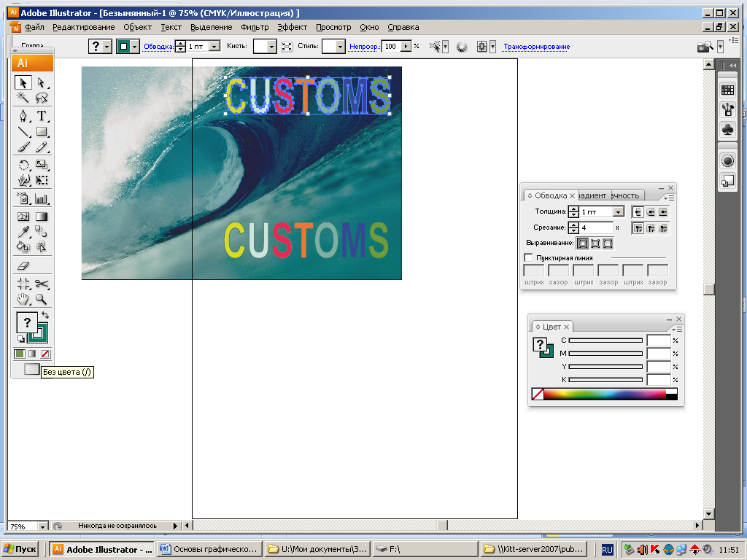
Task: Select the Type tool
Action: tap(42, 116)
